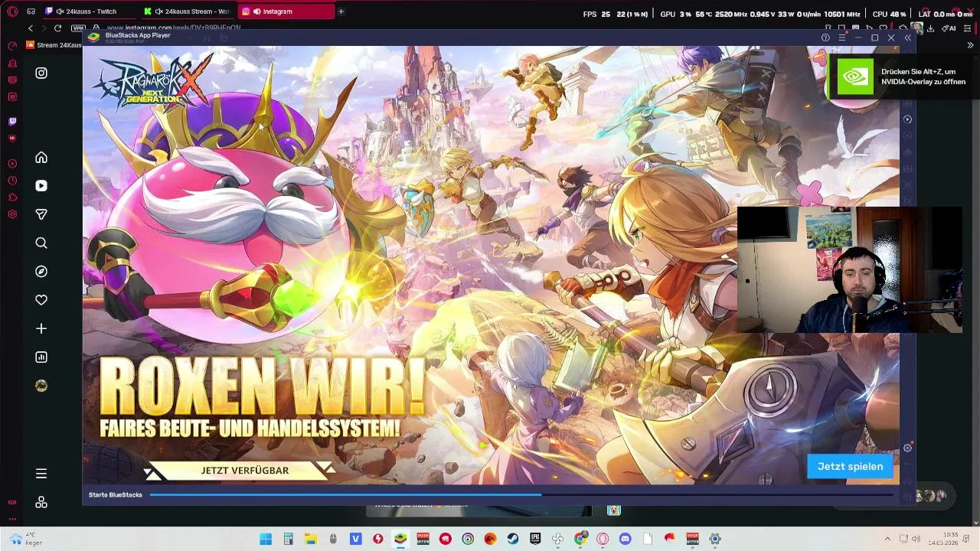Open Instagram Home icon
This screenshot has height=551, width=980.
click(x=41, y=158)
